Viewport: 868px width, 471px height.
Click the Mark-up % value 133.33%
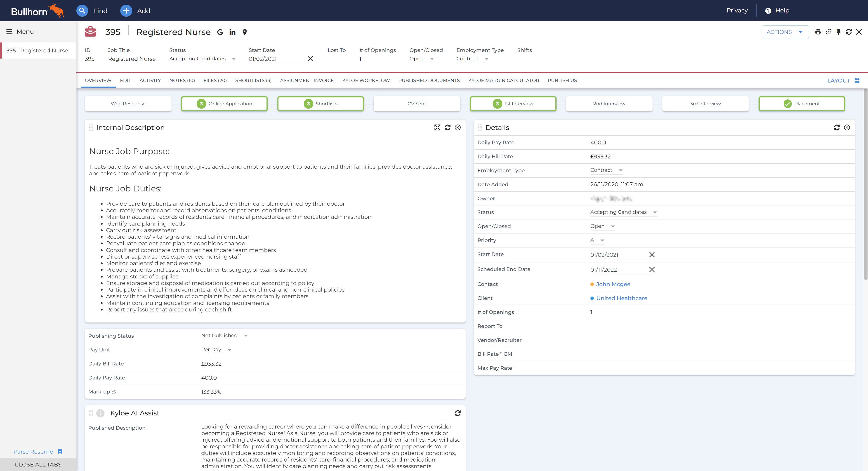tap(211, 392)
